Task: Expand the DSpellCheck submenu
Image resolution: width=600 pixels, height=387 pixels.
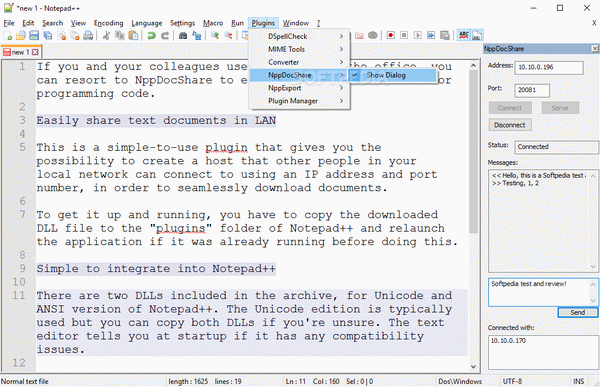Action: click(299, 36)
